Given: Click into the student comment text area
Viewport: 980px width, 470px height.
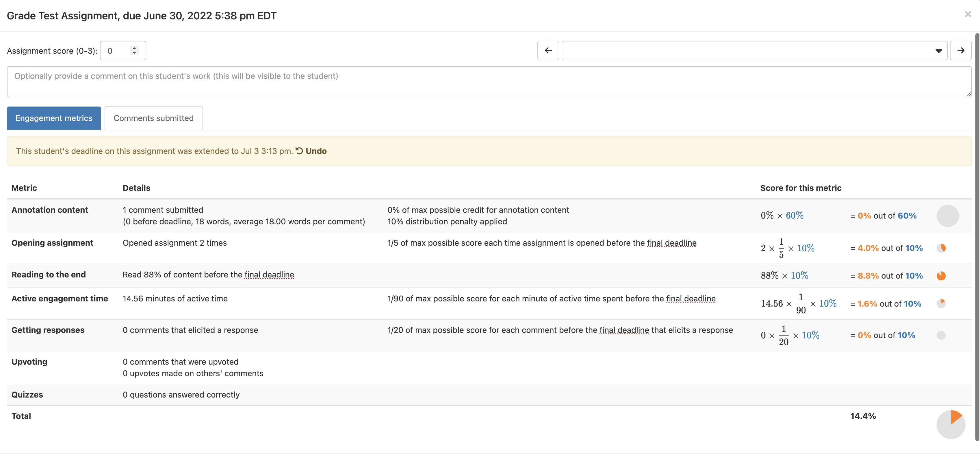Looking at the screenshot, I should [x=489, y=82].
